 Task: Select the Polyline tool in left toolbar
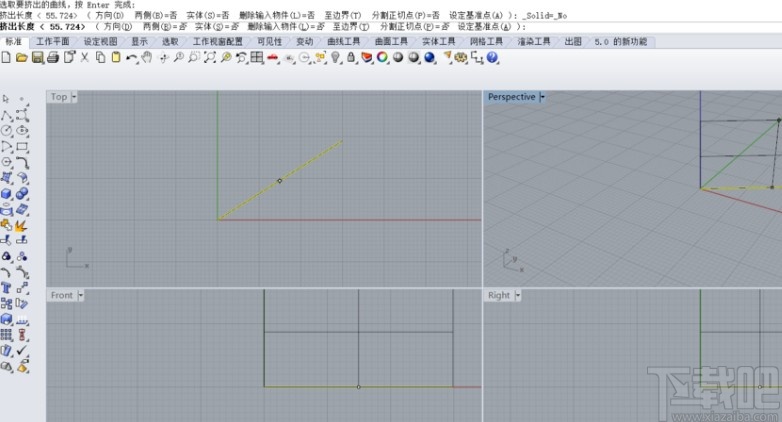[6, 116]
